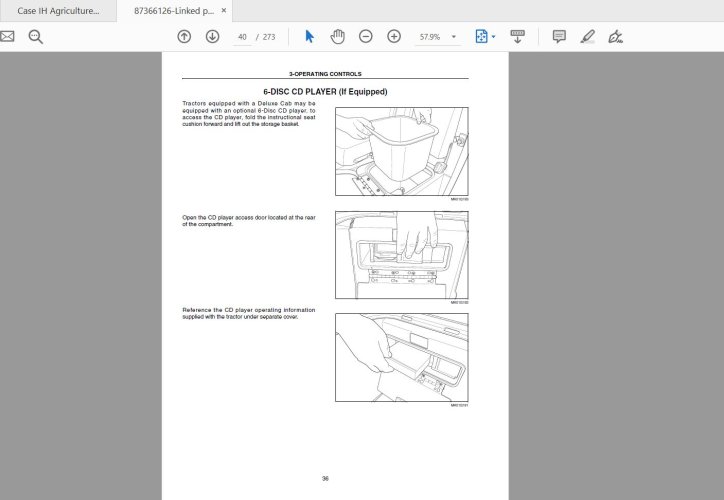This screenshot has width=724, height=500.
Task: Click the 6-DISC CD PLAYER heading
Action: point(325,92)
